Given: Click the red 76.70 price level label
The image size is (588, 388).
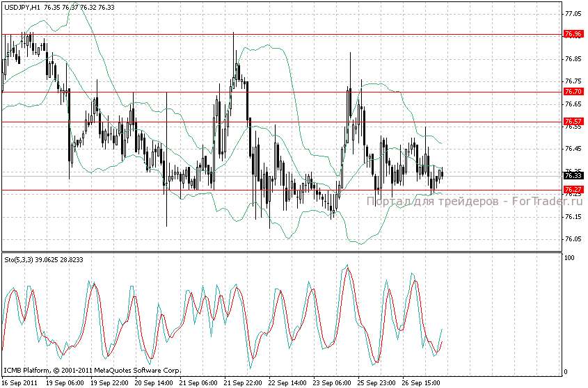Looking at the screenshot, I should point(573,92).
